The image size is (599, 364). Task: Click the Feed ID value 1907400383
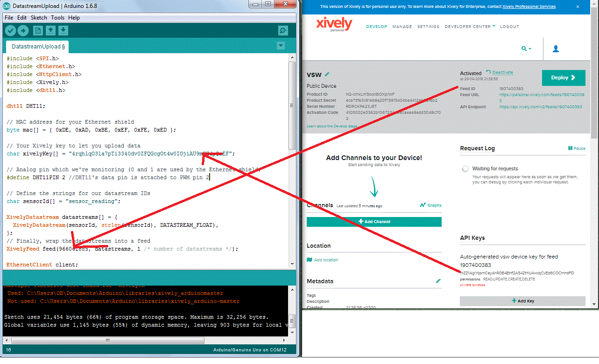511,89
